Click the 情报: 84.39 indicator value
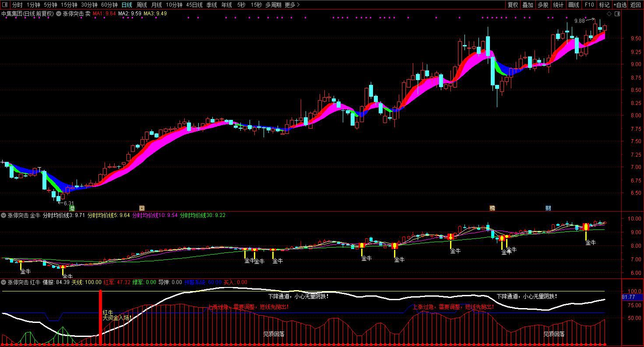The image size is (644, 347). coord(56,282)
